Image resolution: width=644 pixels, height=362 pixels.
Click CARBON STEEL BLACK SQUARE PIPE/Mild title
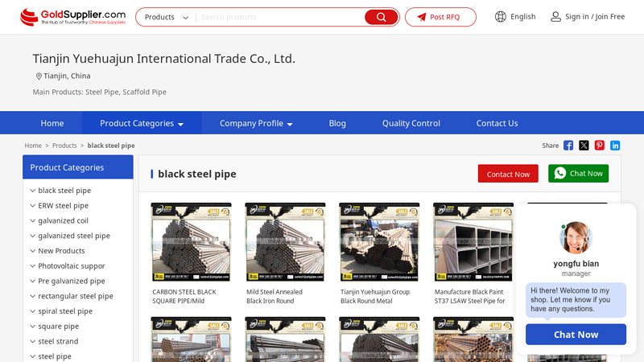pyautogui.click(x=184, y=296)
